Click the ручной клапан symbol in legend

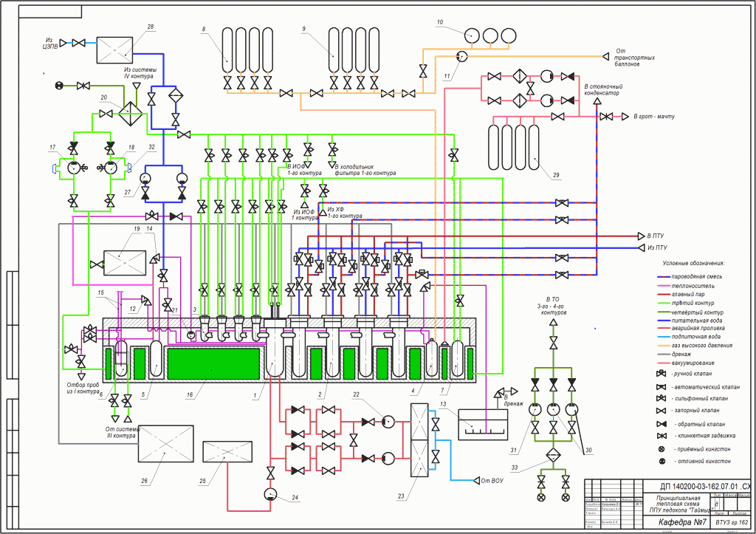tap(661, 374)
